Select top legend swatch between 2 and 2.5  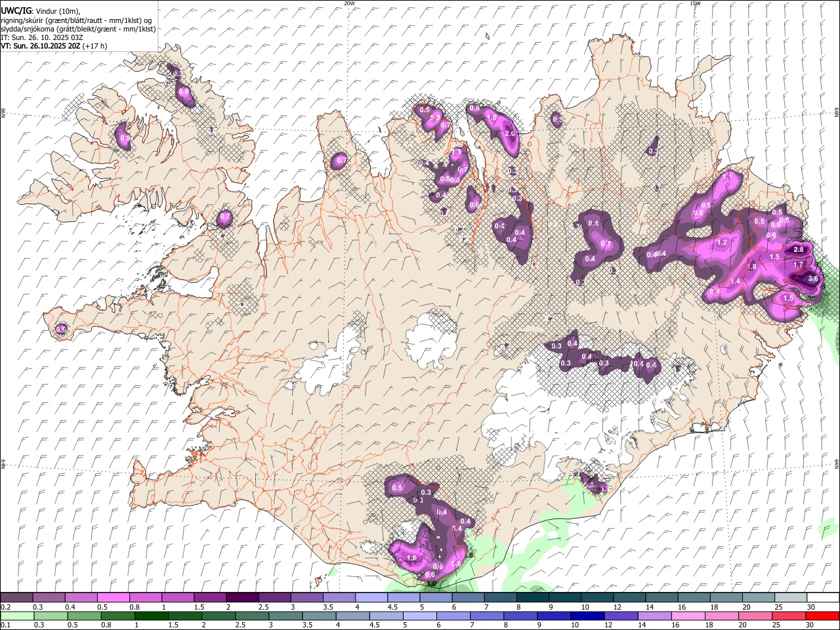click(x=242, y=598)
